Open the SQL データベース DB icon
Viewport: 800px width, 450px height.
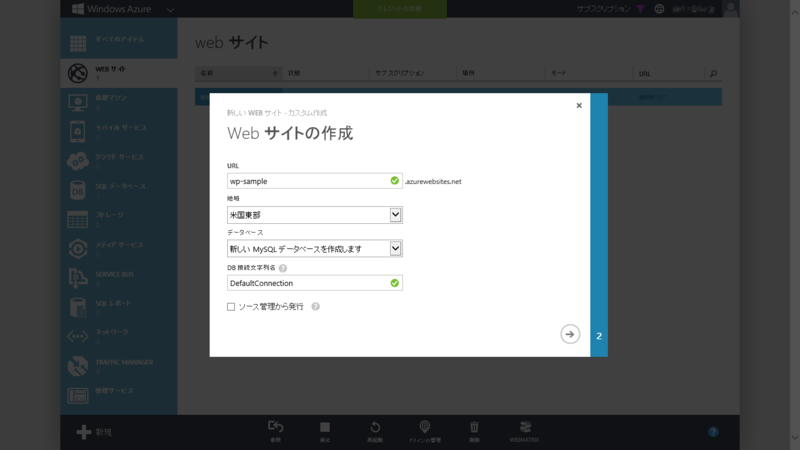pos(78,190)
